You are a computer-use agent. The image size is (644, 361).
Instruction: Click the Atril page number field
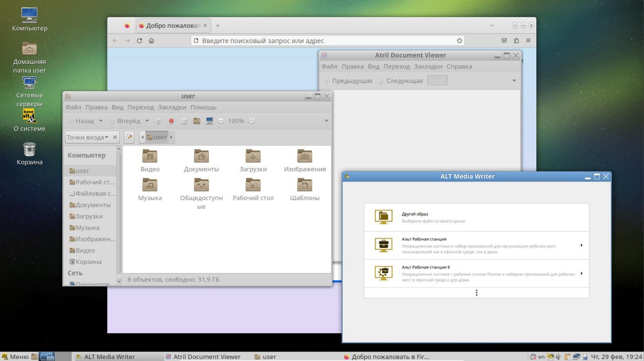pos(437,81)
